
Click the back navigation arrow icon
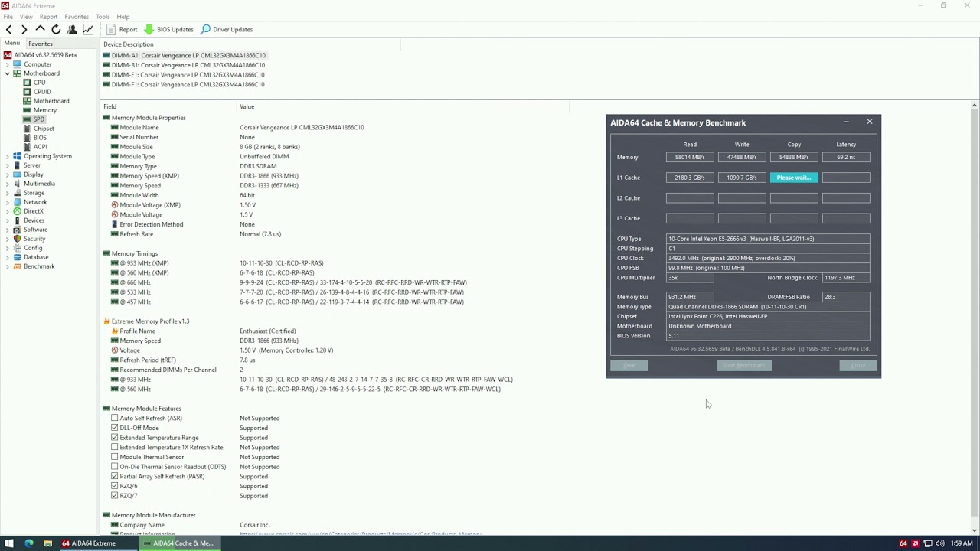pyautogui.click(x=8, y=29)
